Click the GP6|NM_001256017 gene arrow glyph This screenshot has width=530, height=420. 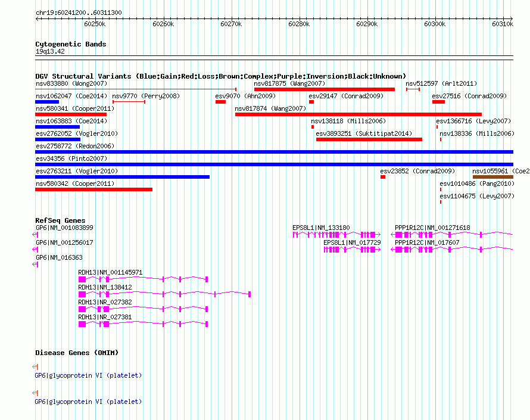click(x=35, y=250)
